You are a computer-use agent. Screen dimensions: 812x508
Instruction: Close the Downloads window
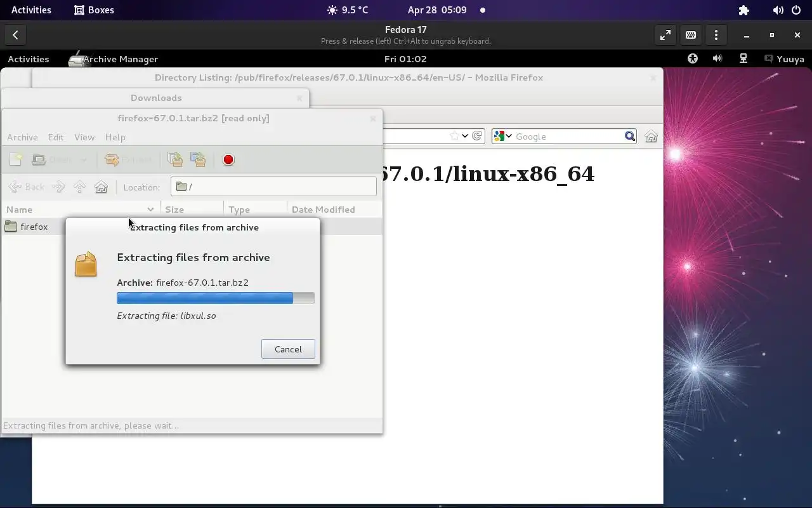[x=299, y=98]
